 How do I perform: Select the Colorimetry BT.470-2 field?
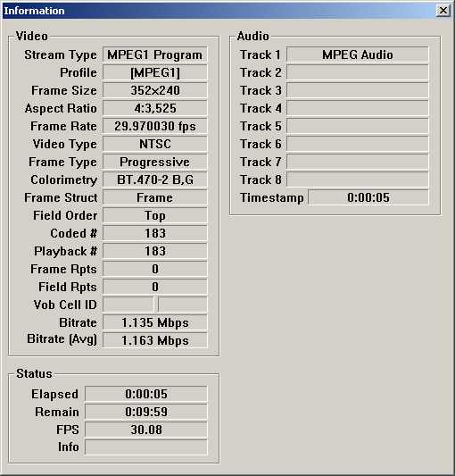(x=155, y=180)
